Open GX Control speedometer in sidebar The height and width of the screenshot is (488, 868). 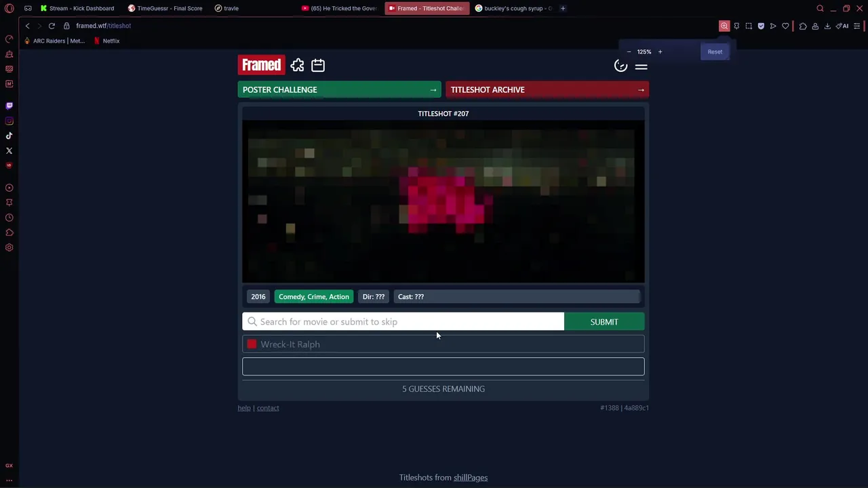tap(9, 39)
